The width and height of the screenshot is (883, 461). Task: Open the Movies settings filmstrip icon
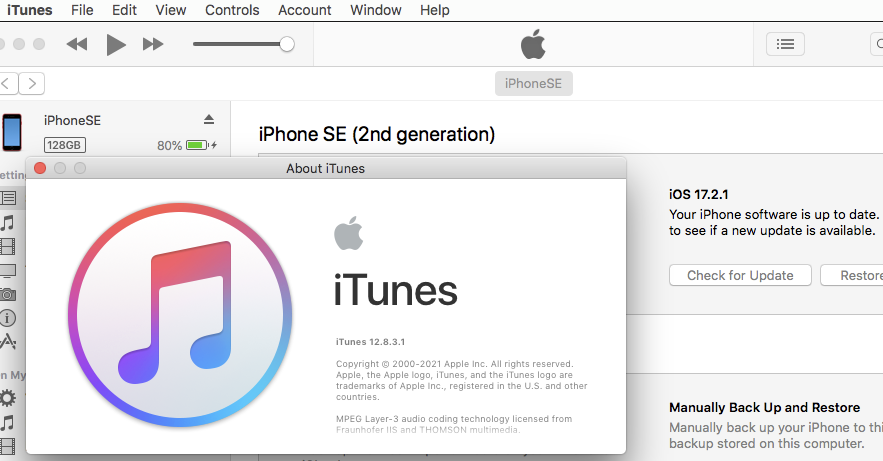coord(8,247)
